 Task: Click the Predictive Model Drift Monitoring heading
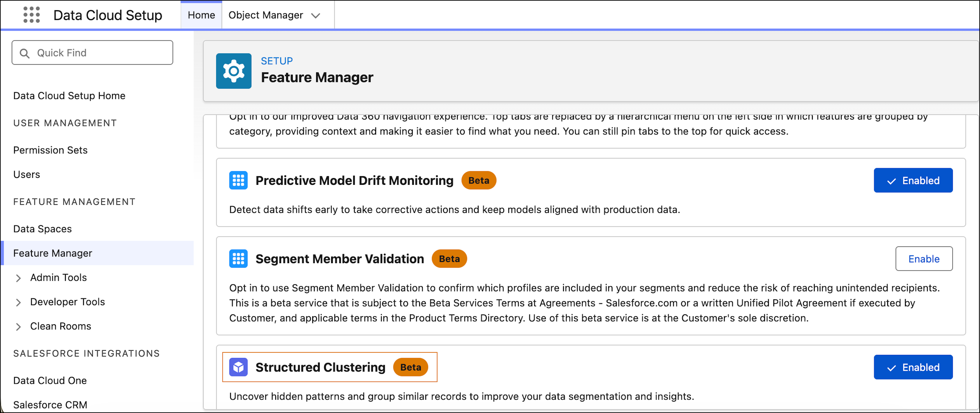(354, 180)
